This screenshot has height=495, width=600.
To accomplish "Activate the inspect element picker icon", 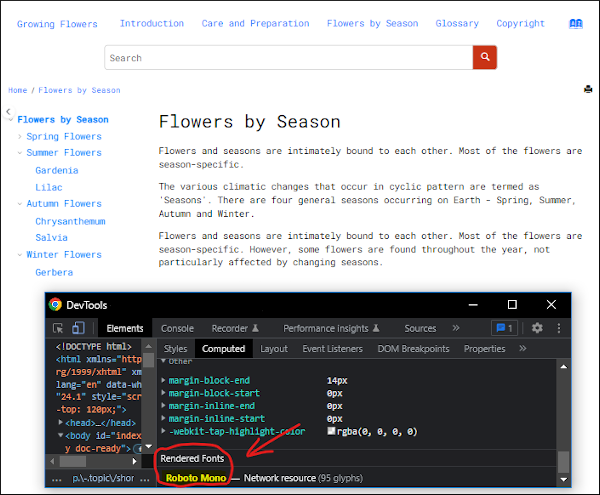I will tap(59, 328).
